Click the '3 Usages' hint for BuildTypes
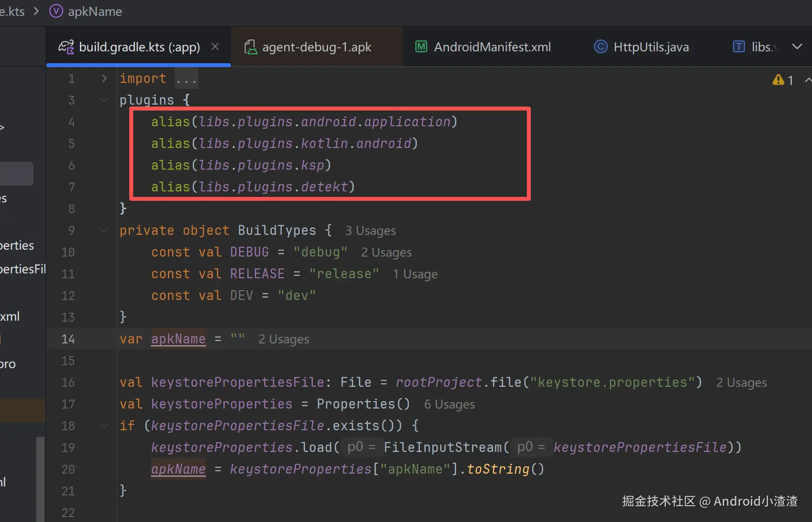The height and width of the screenshot is (522, 812). click(x=370, y=231)
